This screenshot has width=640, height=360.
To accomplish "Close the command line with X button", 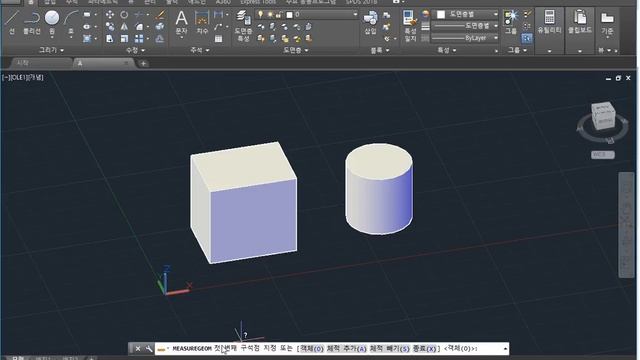I will (138, 349).
